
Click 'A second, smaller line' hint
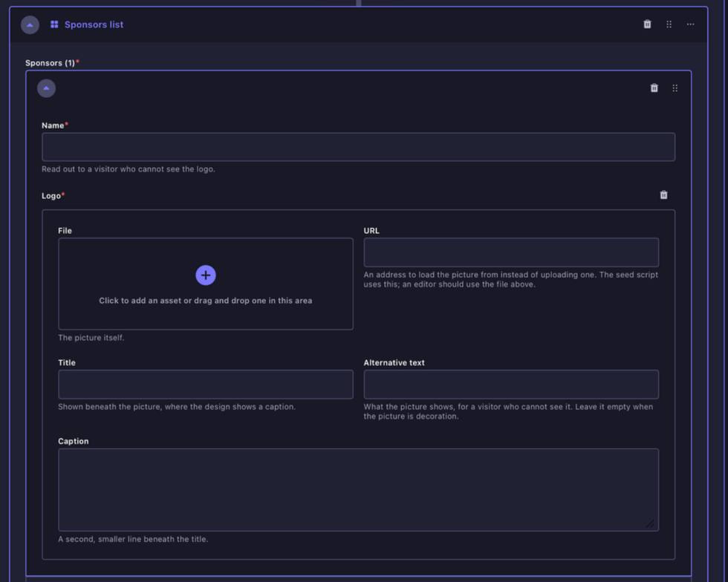(x=133, y=539)
